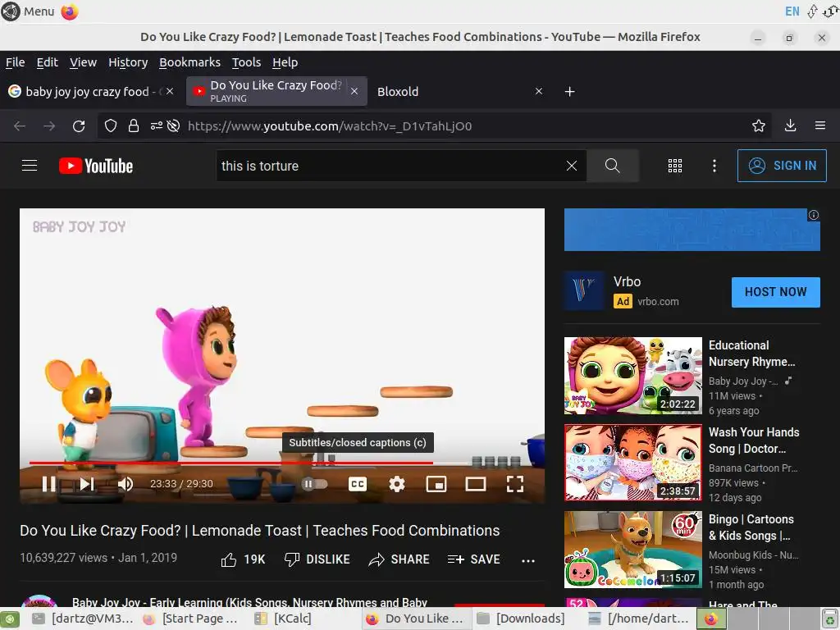Go to the YouTube home logo

96,166
